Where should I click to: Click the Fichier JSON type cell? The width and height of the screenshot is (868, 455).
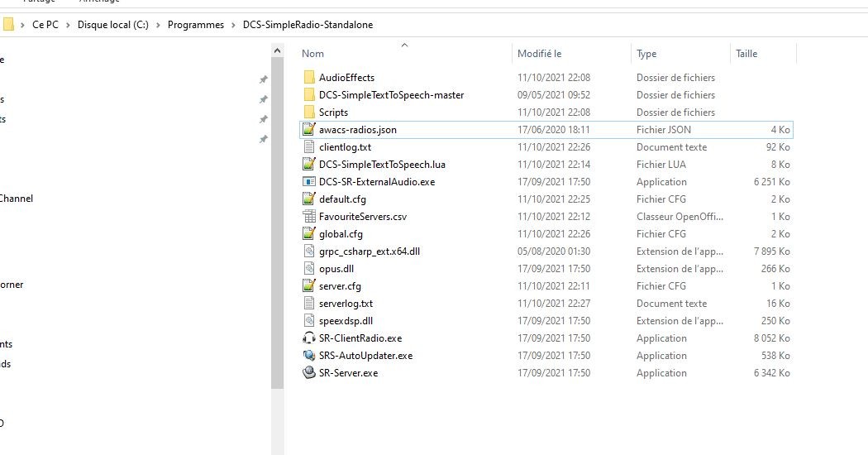[x=664, y=130]
